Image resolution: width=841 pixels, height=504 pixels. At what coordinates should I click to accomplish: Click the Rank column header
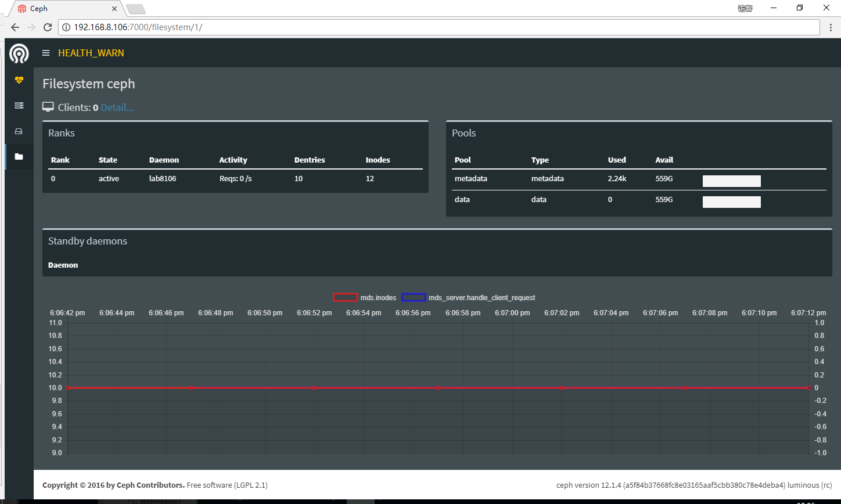click(60, 160)
